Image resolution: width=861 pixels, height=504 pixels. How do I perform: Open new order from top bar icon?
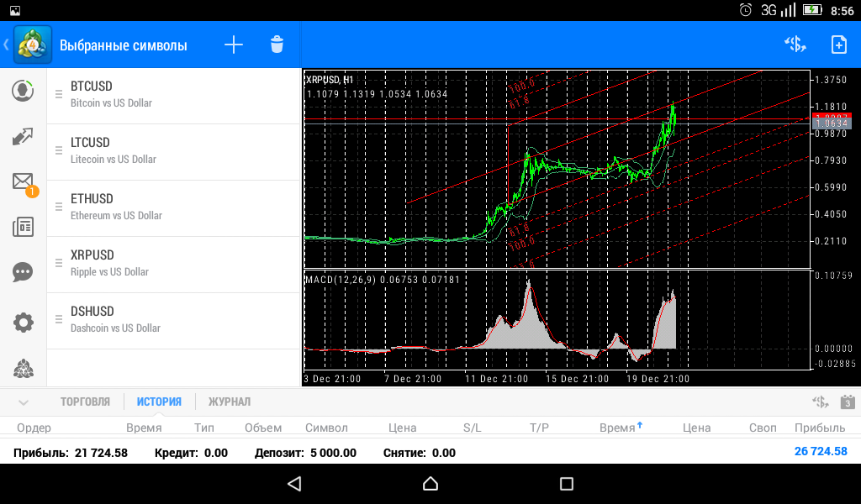pos(795,45)
